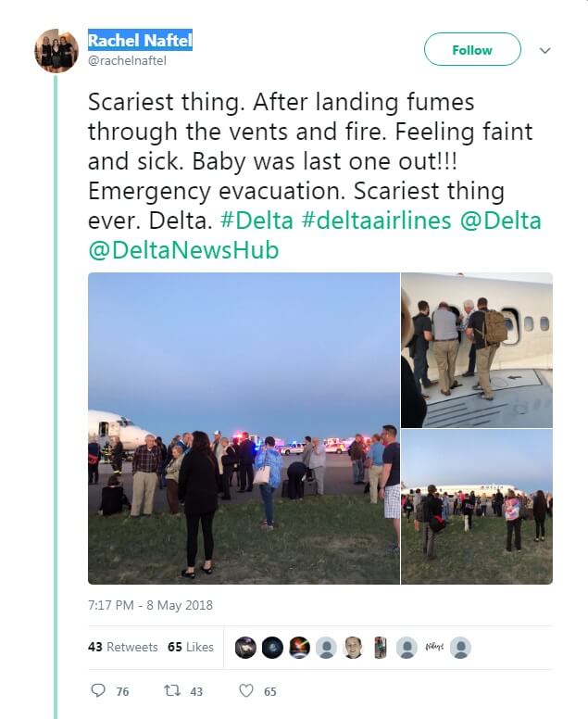Open the tweet options chevron menu
The image size is (588, 719).
544,50
